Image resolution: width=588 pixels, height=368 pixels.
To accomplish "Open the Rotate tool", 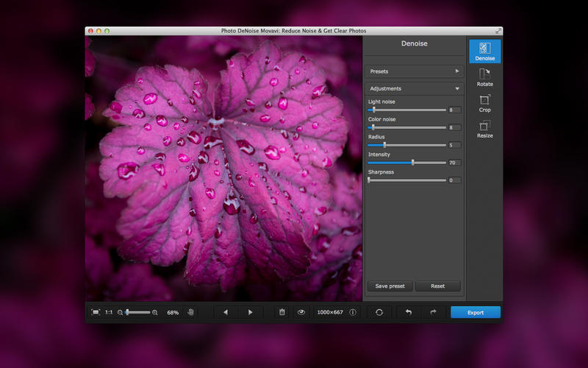I will [x=484, y=77].
